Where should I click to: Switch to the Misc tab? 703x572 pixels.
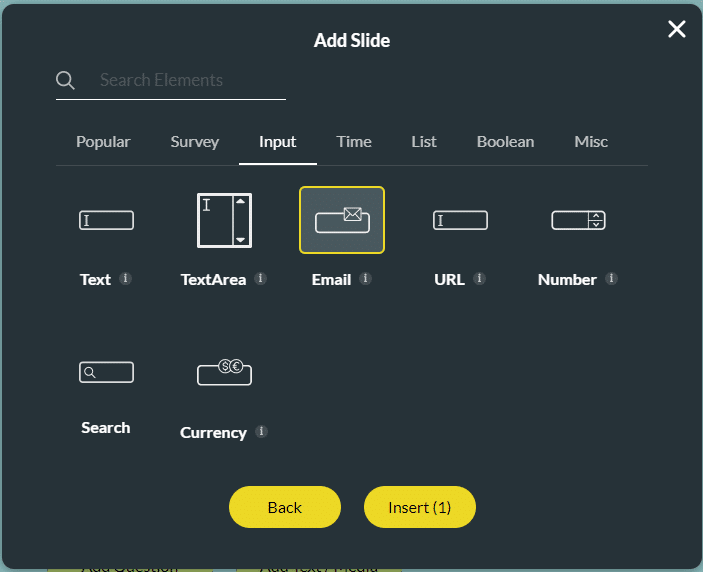[x=591, y=142]
